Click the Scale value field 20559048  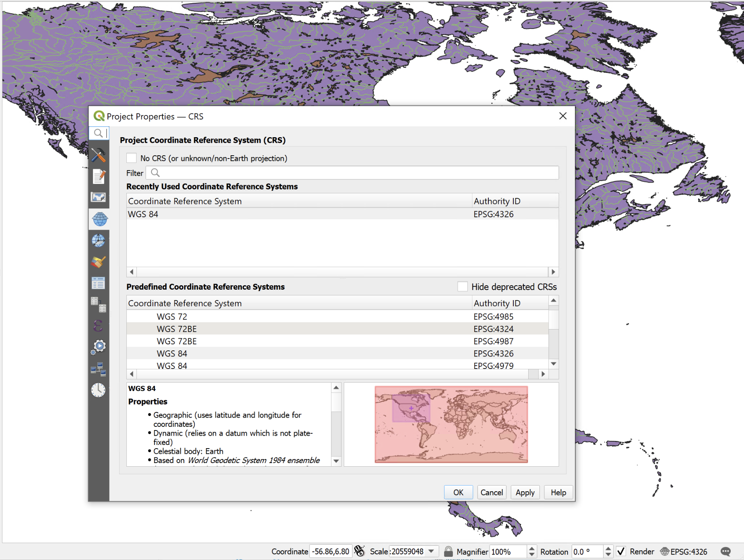click(408, 552)
